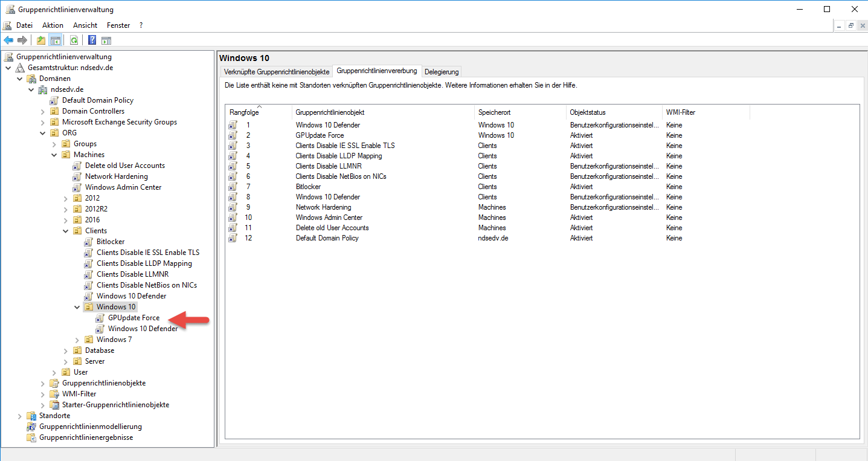Click the Refresh toolbar icon
Viewport: 868px width, 461px height.
pyautogui.click(x=74, y=40)
